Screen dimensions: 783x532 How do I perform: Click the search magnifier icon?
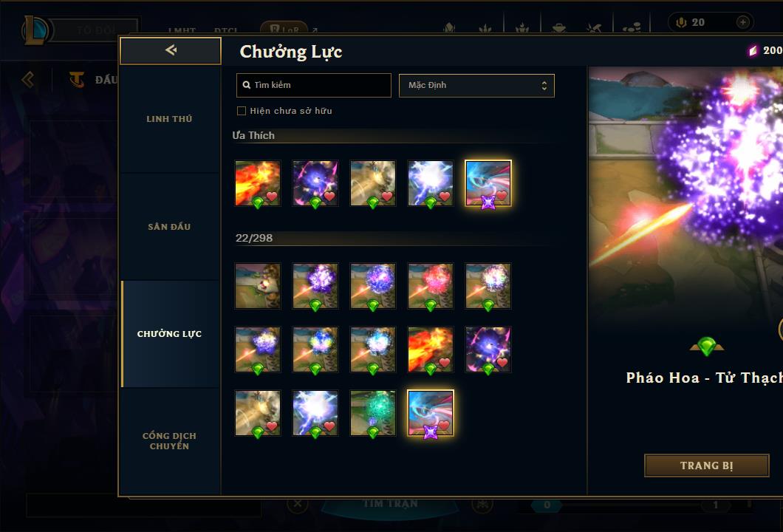[x=246, y=85]
